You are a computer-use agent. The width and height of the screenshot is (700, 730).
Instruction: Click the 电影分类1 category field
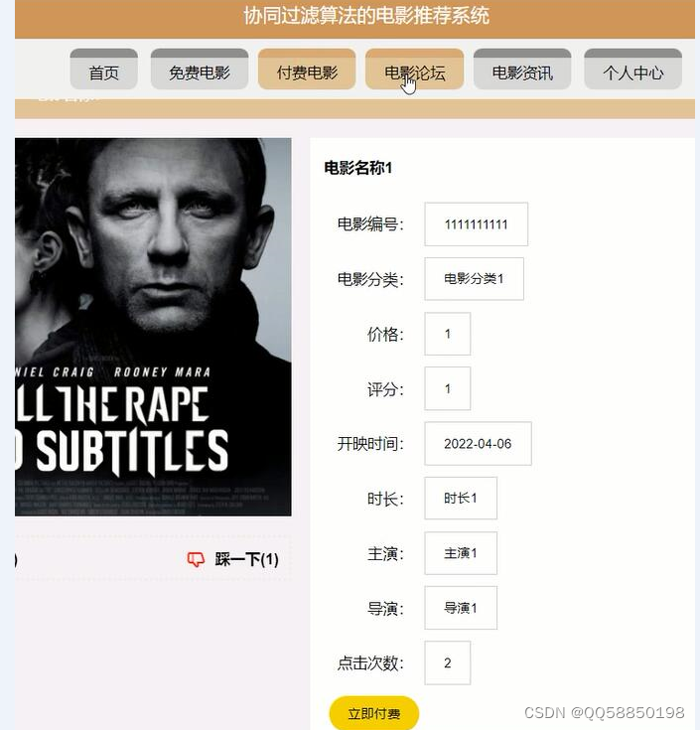pos(474,279)
